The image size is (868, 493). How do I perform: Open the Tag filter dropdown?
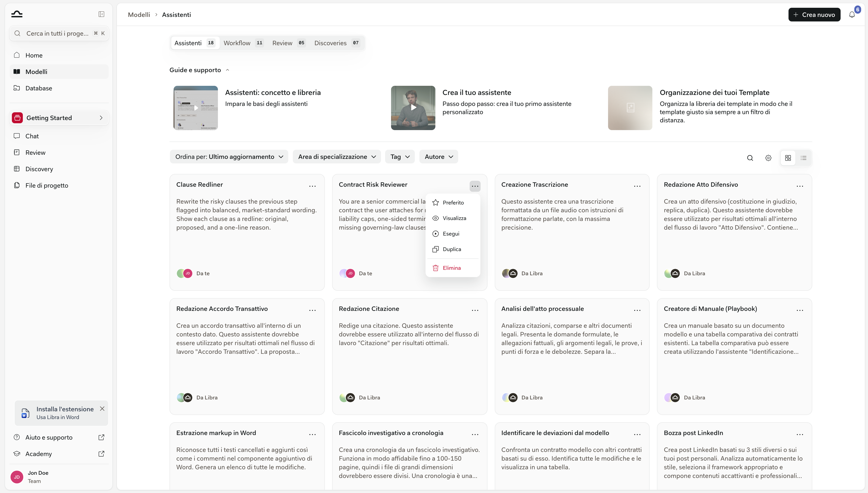400,157
